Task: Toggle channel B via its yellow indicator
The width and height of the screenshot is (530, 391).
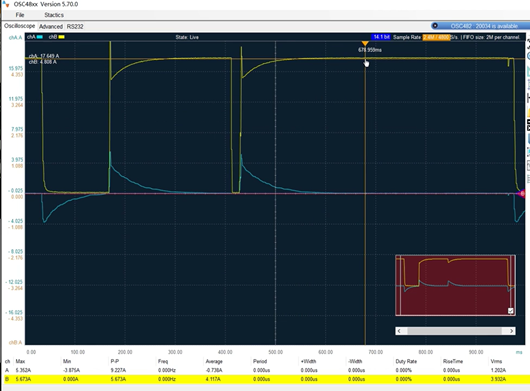Action: point(62,37)
